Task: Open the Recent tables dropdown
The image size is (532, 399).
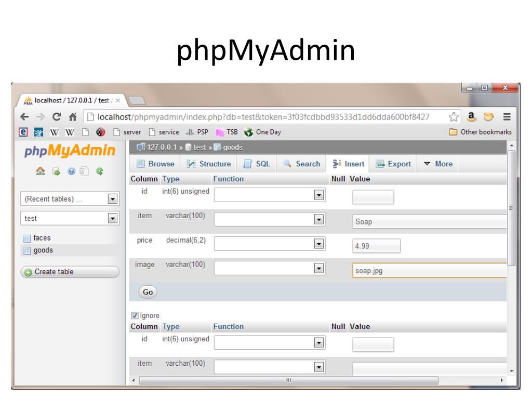Action: click(70, 199)
